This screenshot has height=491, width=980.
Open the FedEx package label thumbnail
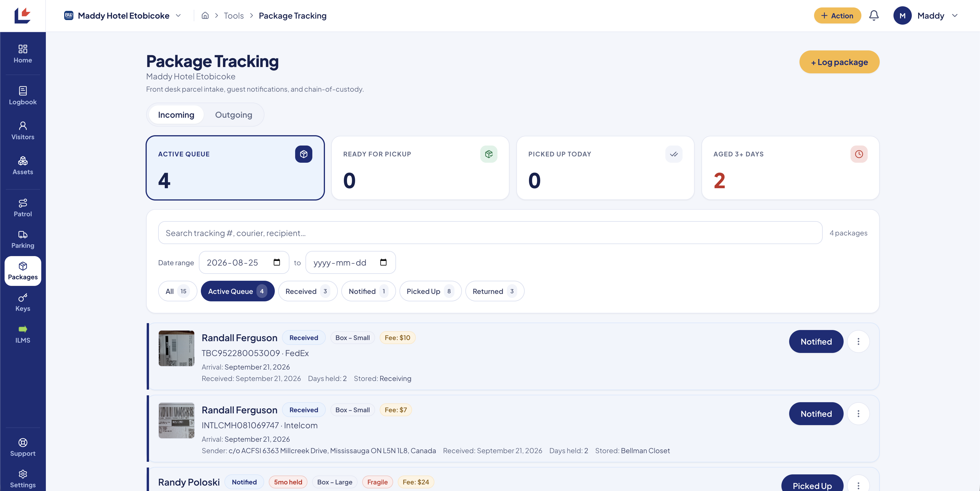(x=176, y=348)
